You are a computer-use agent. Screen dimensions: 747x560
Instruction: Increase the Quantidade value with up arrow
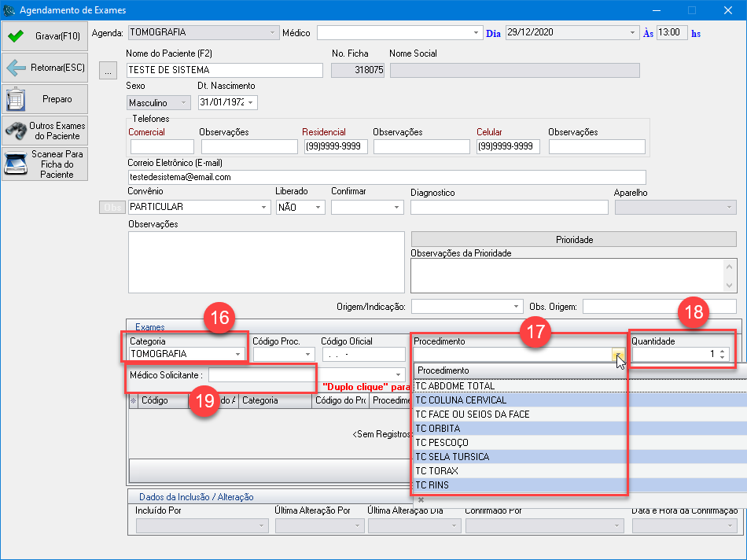(x=722, y=351)
